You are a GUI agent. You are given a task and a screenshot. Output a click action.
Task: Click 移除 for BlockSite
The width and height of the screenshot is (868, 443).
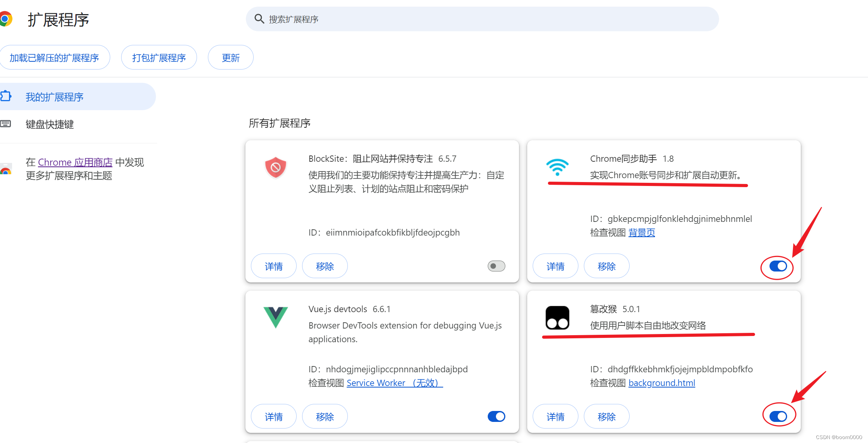325,266
